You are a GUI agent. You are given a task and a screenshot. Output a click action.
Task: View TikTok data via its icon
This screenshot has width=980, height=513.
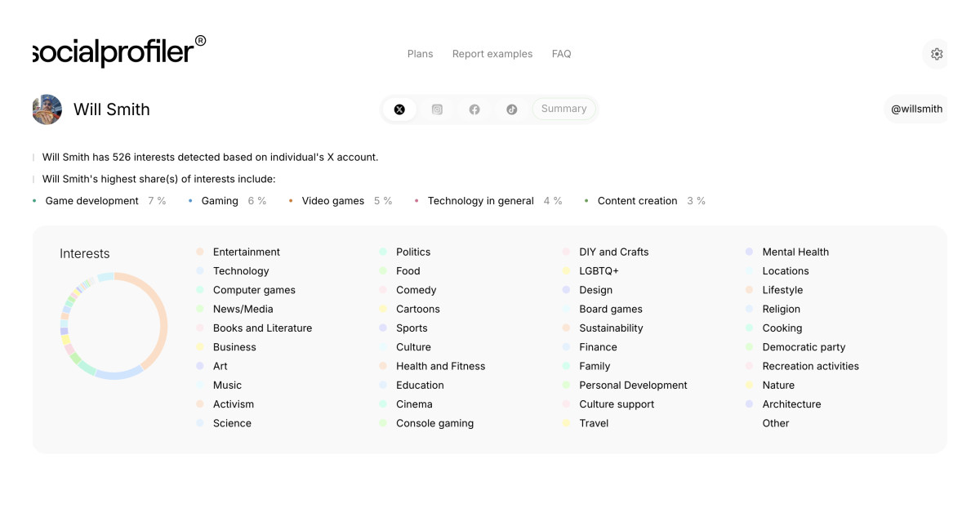pos(512,109)
